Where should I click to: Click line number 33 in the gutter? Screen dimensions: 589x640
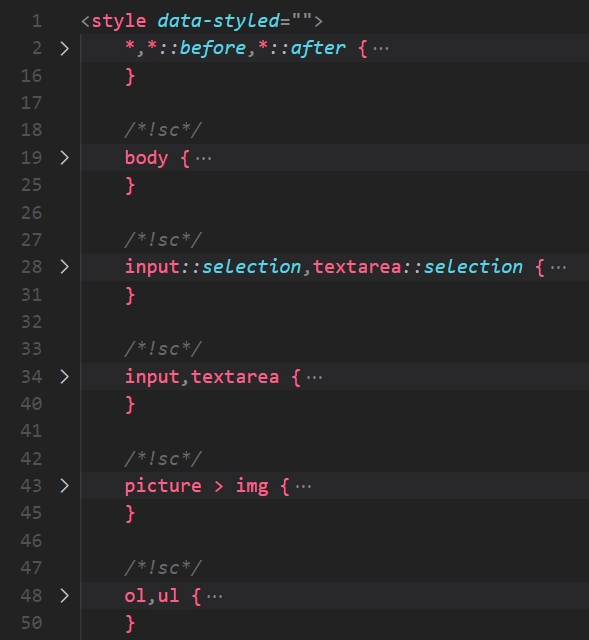point(31,349)
